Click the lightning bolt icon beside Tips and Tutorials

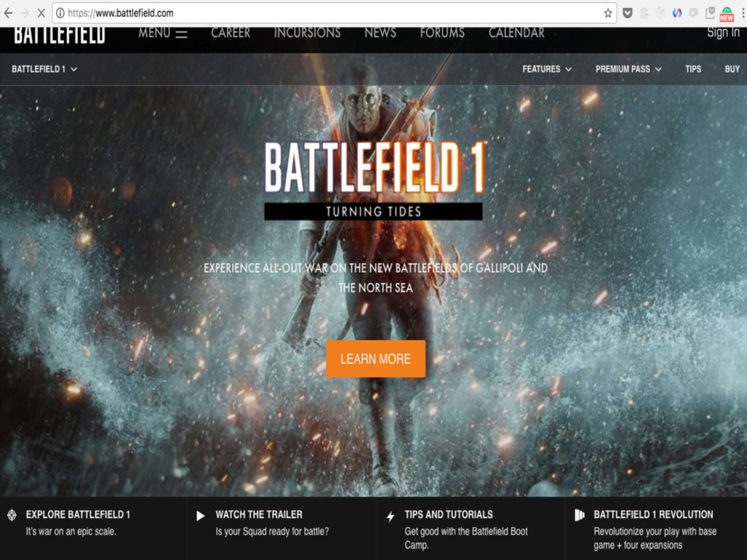(x=390, y=516)
